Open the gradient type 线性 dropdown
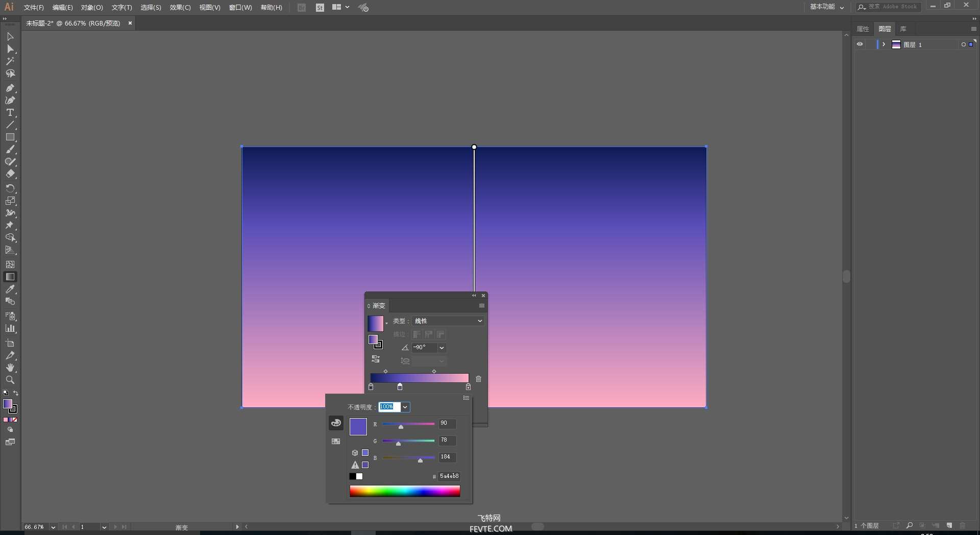Screen dimensions: 980x535 point(448,321)
